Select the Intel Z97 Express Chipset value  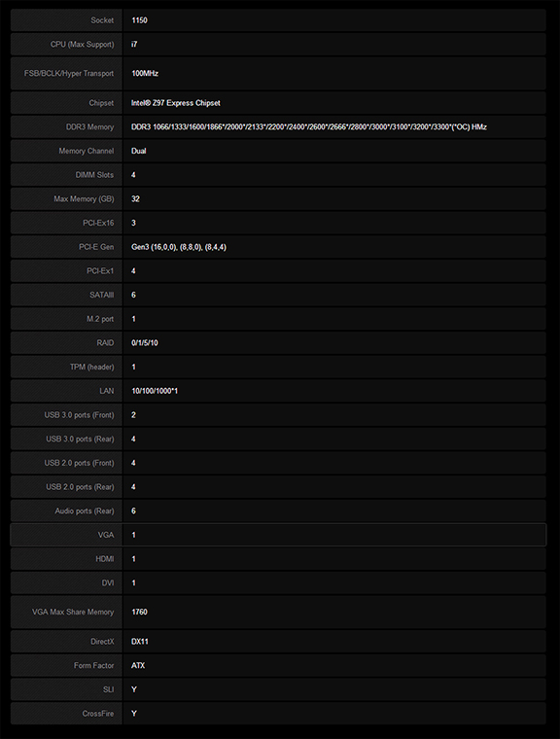click(175, 103)
